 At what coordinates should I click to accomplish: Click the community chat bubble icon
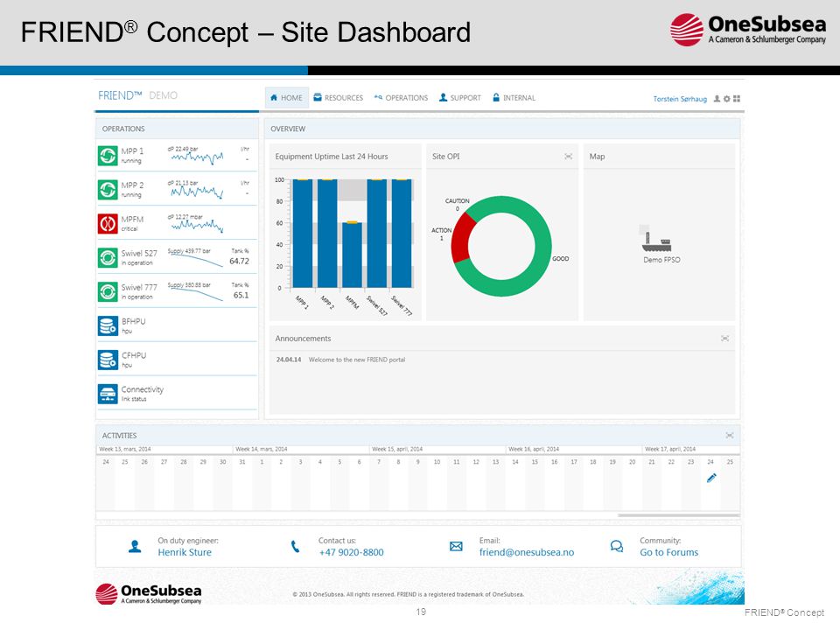617,546
